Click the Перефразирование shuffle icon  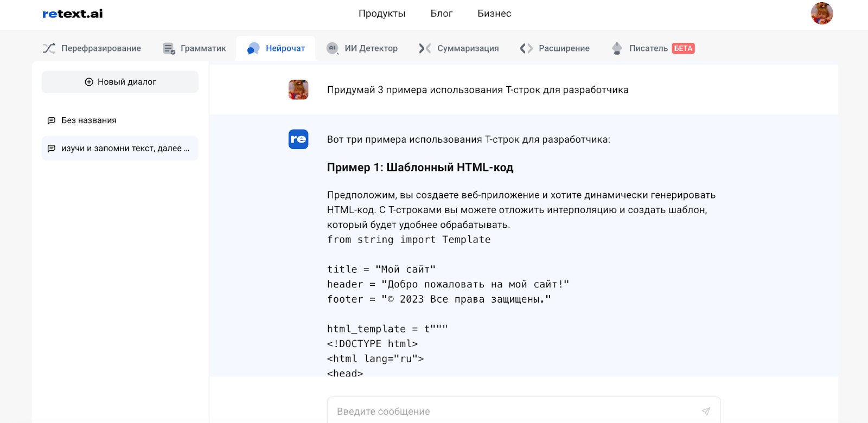[x=49, y=48]
